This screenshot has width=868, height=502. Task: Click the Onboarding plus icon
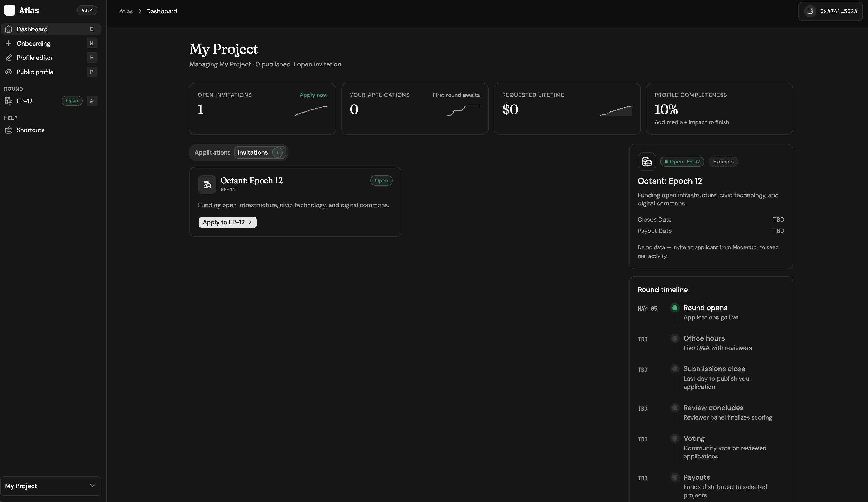[9, 43]
